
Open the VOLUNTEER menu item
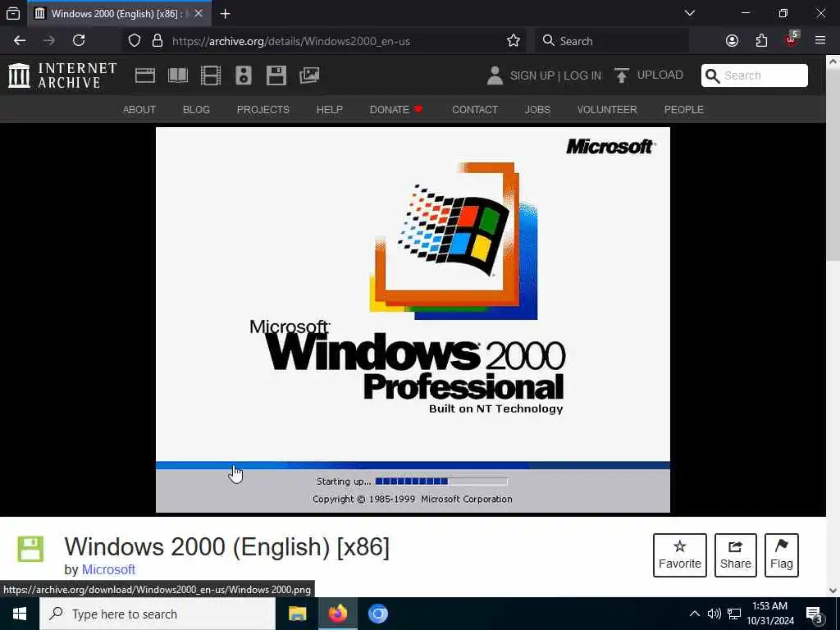click(x=607, y=109)
